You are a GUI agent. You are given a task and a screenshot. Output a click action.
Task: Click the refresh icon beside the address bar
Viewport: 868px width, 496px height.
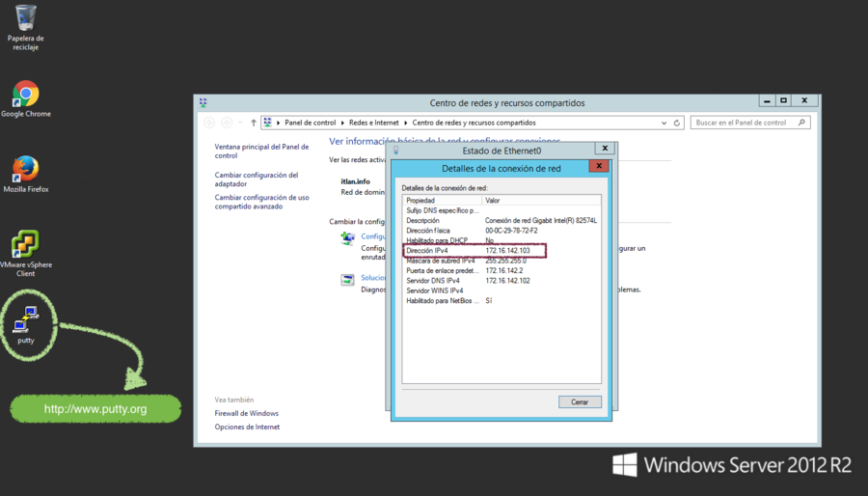(x=677, y=124)
